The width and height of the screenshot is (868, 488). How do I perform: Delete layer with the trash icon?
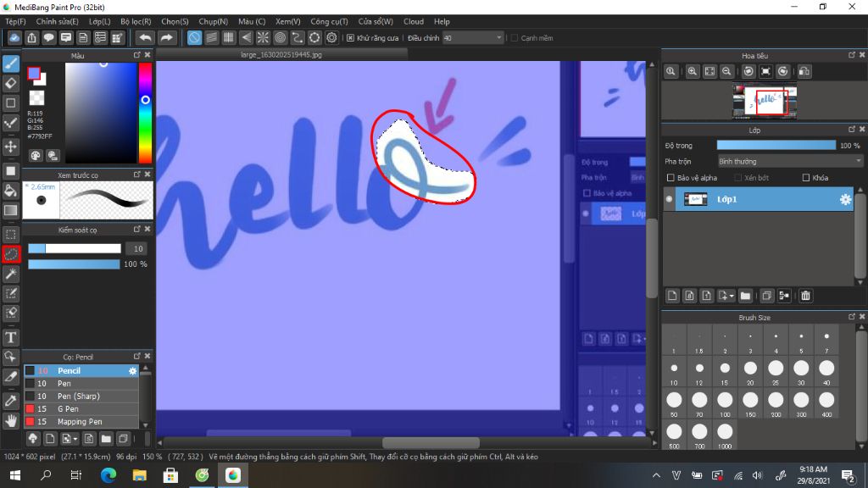[x=805, y=296]
